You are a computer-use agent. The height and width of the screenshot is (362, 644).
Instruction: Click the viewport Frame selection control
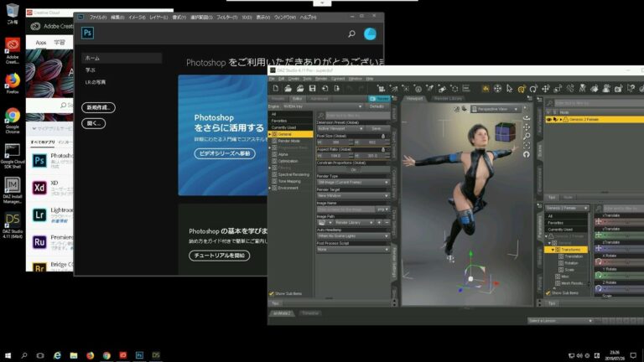[527, 145]
